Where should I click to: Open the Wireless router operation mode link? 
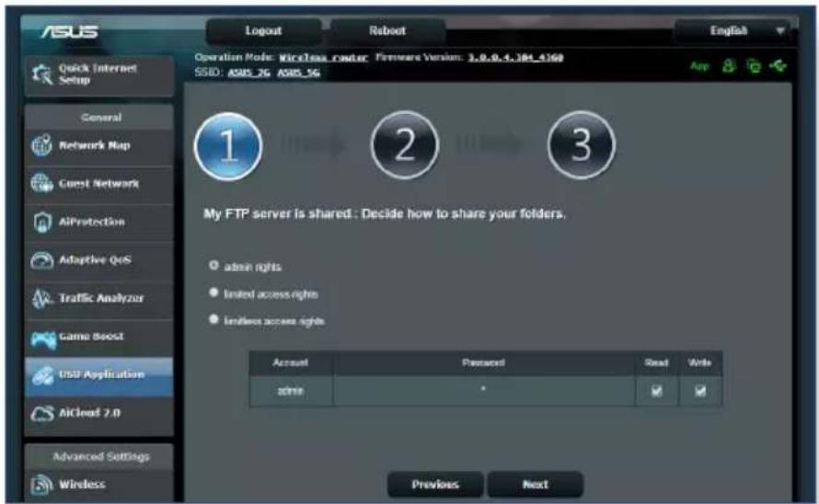(x=323, y=57)
